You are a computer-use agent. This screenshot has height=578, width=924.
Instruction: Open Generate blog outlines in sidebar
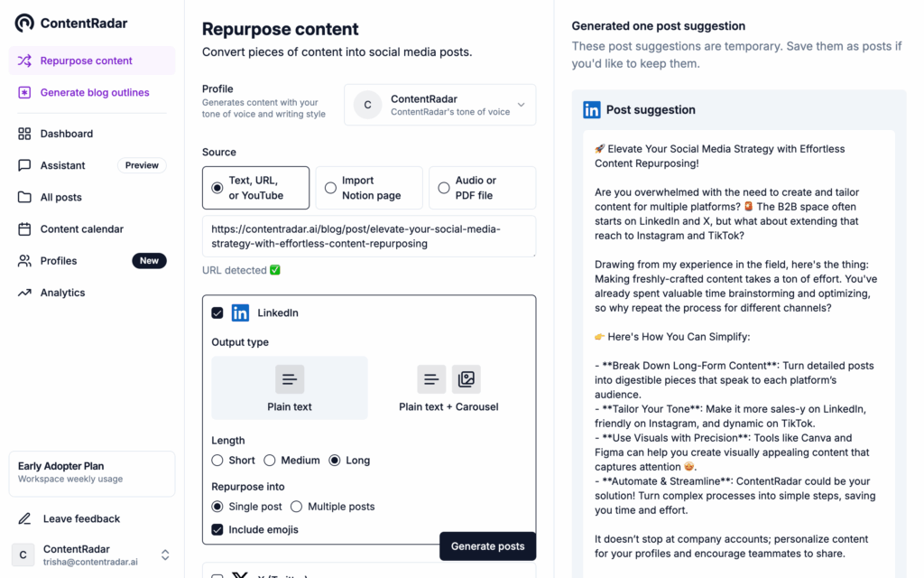pos(94,92)
